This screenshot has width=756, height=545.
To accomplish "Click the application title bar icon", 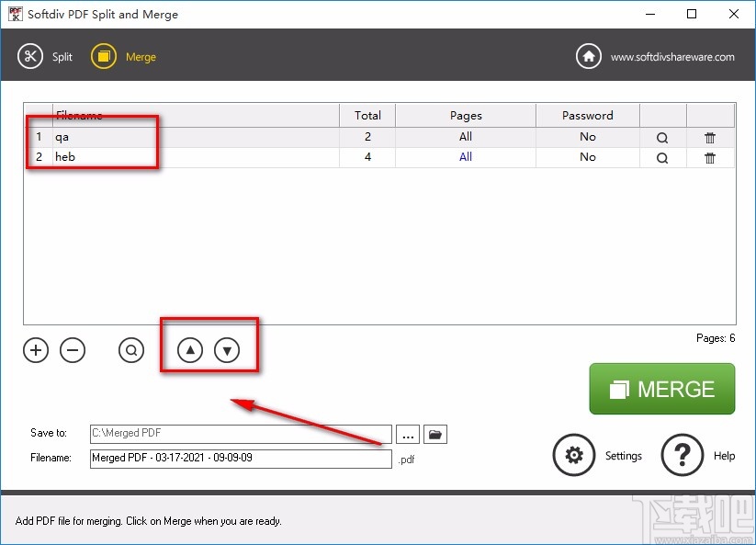I will [15, 14].
